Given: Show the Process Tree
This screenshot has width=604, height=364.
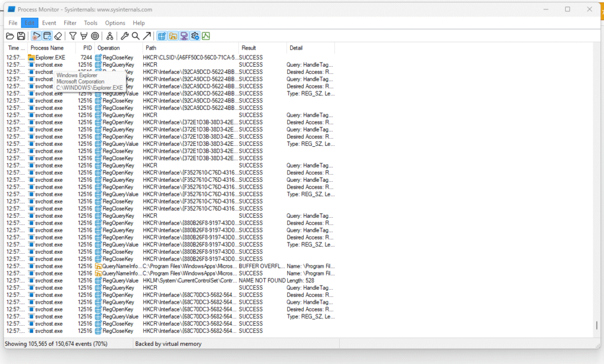Looking at the screenshot, I should pos(110,36).
